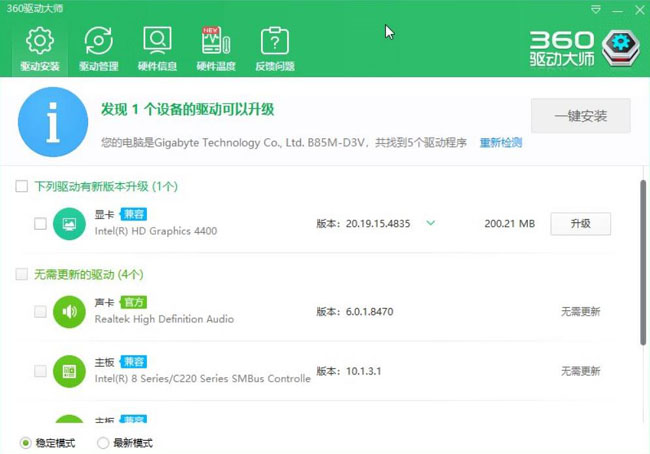Click the 显卡 graphics card device icon
Viewport: 650px width, 454px height.
click(x=69, y=224)
